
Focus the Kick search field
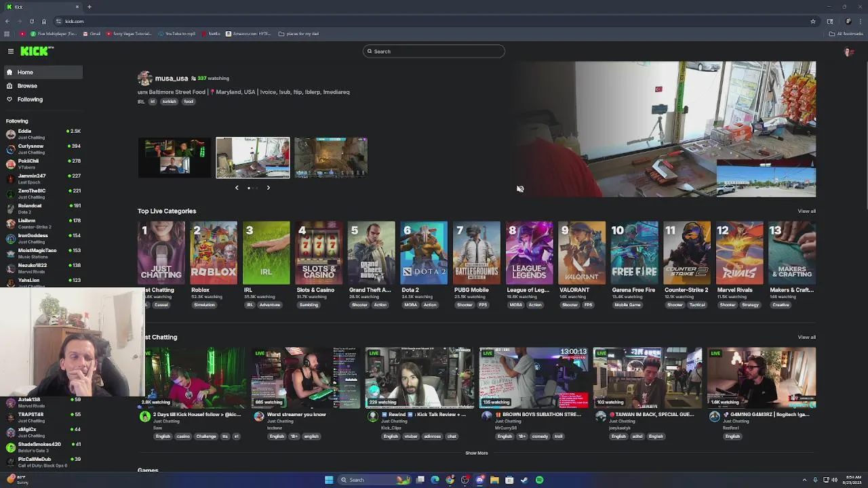click(434, 52)
